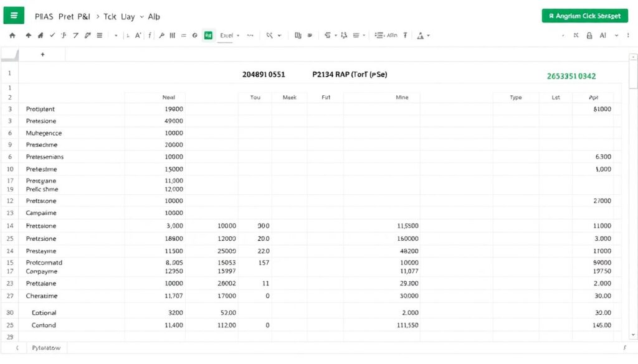The width and height of the screenshot is (638, 364).
Task: Click the plus in the cell reference box
Action: [42, 55]
